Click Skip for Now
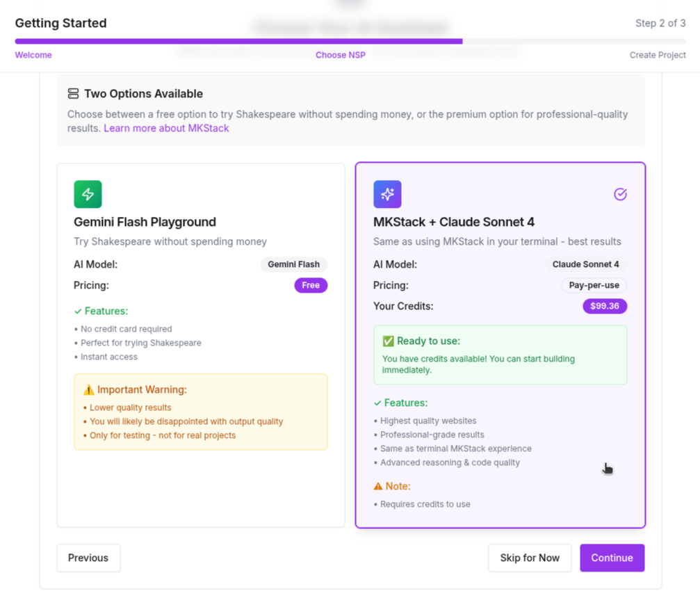This screenshot has height=591, width=700. coord(530,558)
